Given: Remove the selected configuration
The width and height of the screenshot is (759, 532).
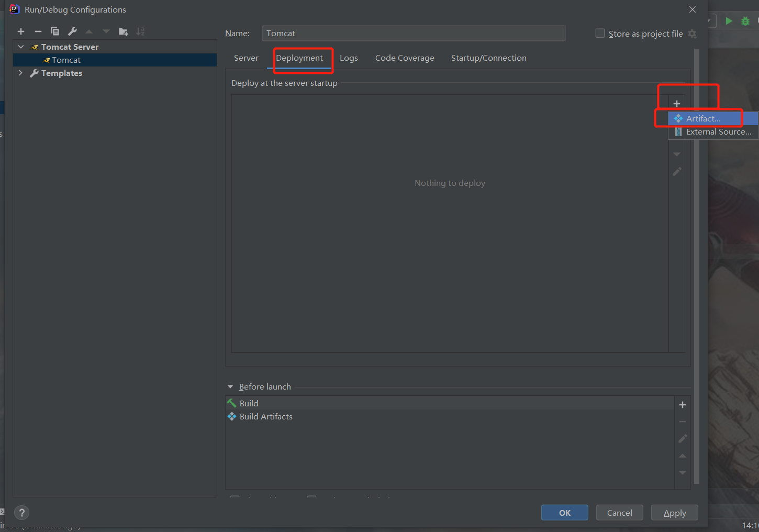Looking at the screenshot, I should pyautogui.click(x=38, y=31).
